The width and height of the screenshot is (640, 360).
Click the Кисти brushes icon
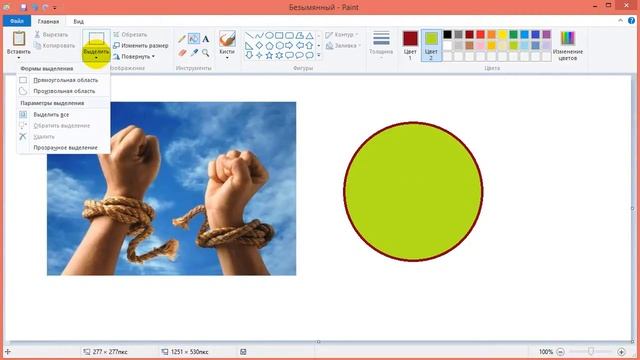227,39
